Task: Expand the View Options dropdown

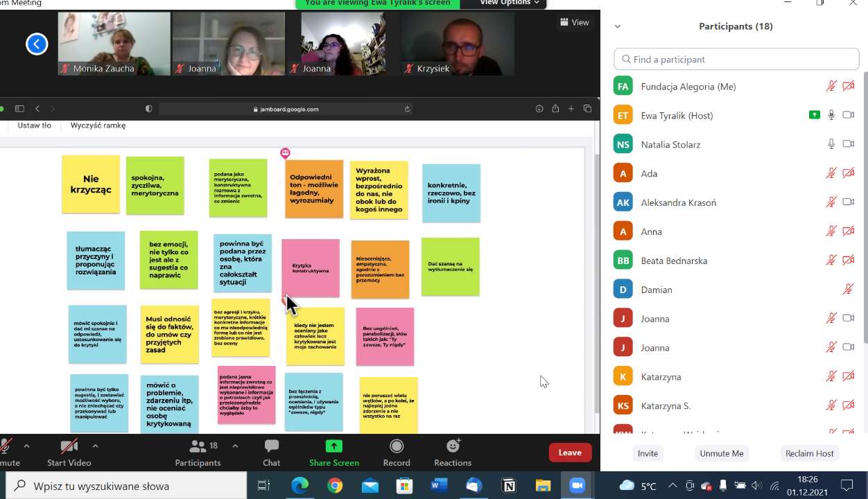Action: (510, 3)
